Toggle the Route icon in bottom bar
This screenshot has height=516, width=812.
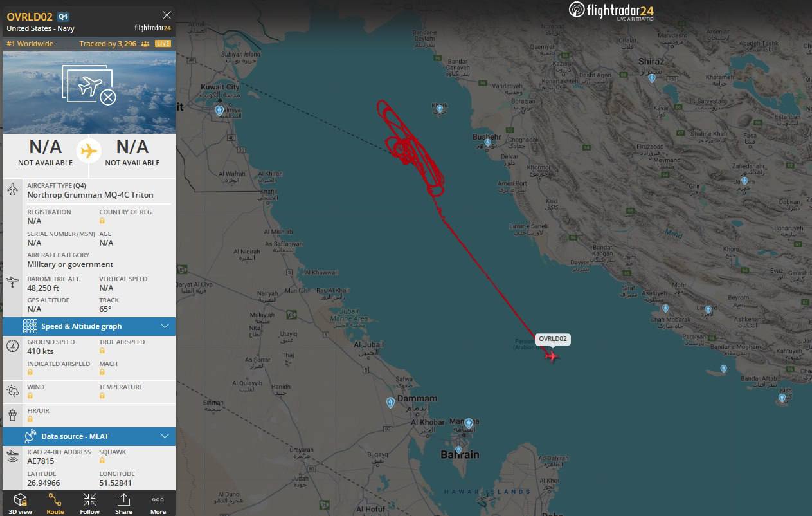(55, 503)
